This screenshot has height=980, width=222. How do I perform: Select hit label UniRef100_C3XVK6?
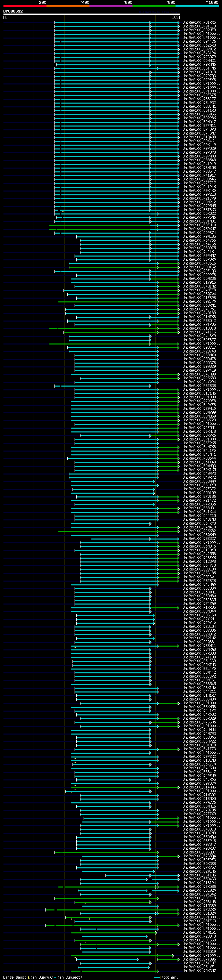(199, 436)
